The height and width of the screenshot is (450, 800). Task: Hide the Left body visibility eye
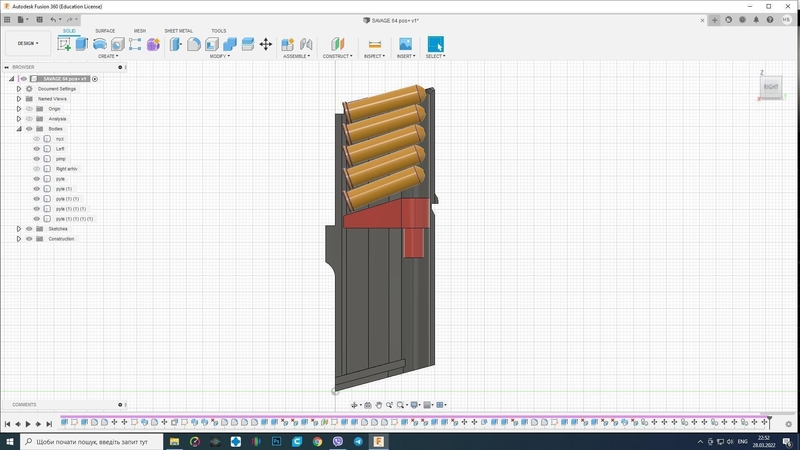click(x=37, y=149)
